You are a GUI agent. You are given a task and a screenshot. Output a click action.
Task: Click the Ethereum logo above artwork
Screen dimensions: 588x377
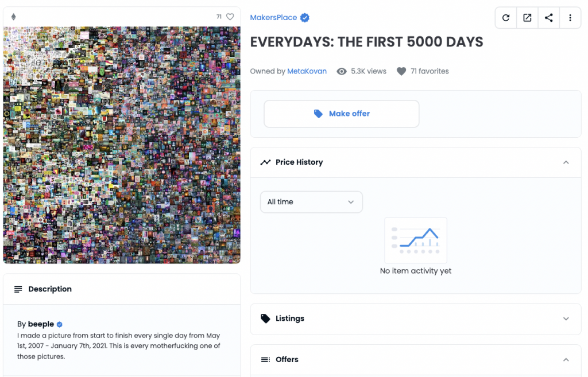coord(14,17)
